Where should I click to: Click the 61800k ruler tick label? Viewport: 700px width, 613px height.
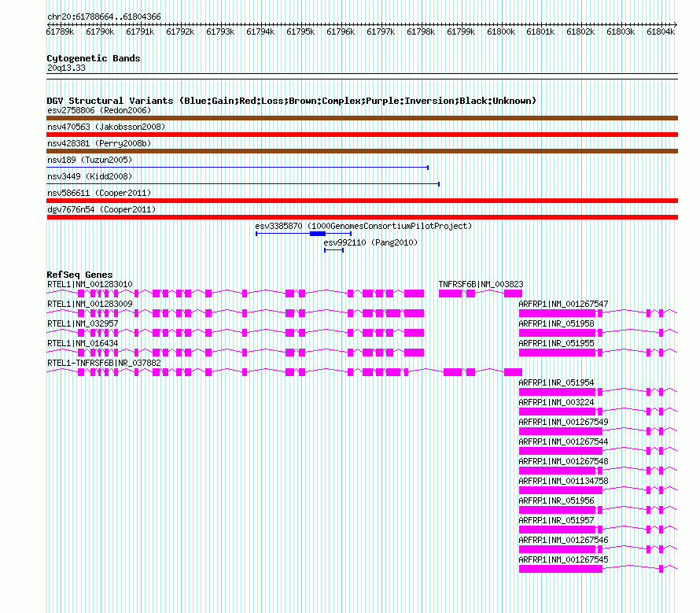click(501, 31)
